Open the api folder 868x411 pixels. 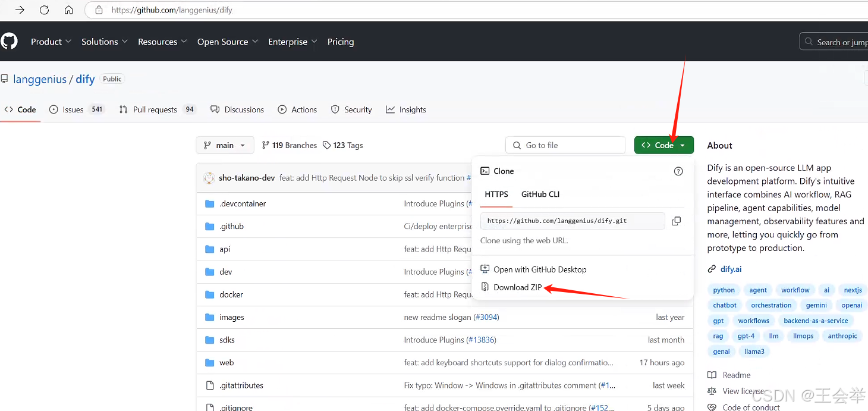(x=225, y=249)
